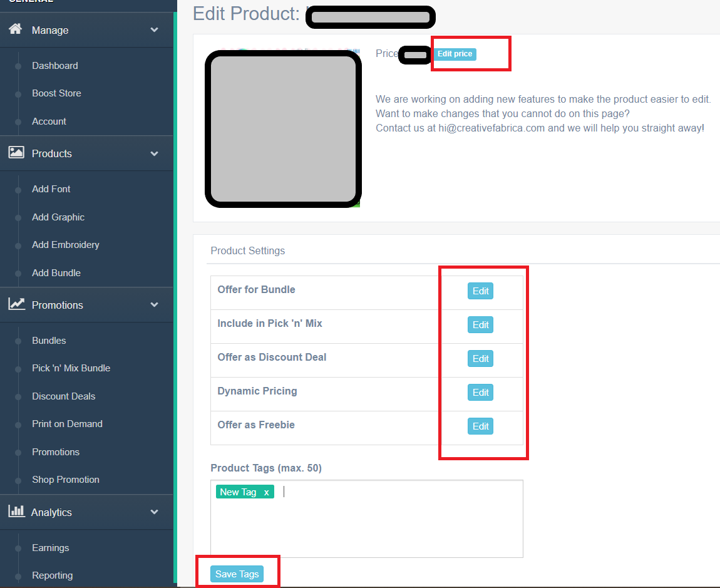The width and height of the screenshot is (720, 588).
Task: Open Pick 'n' Mix Bundle page
Action: tap(71, 368)
